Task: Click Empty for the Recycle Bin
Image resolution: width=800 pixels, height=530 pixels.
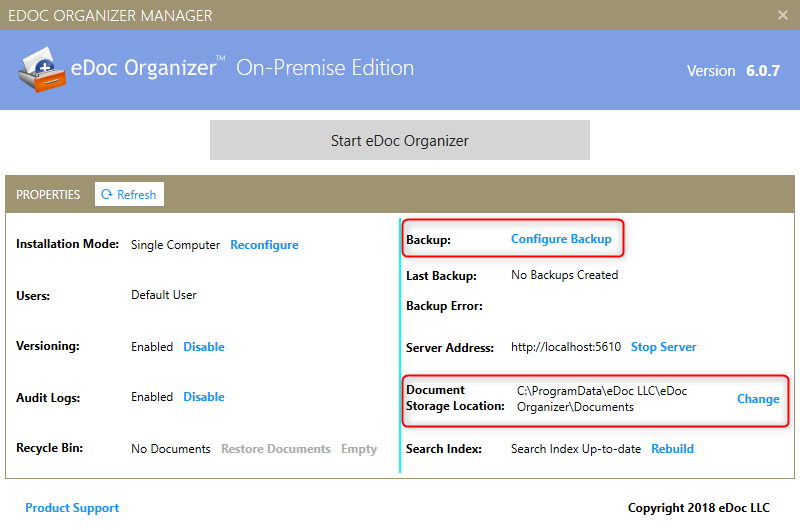Action: [359, 449]
